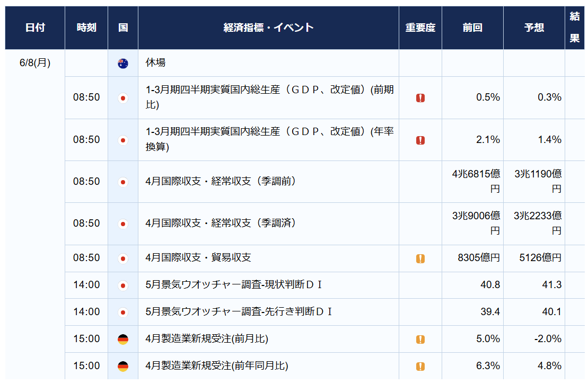Click Japan flag in GDP 前期比 row
Screen dimensions: 588x384
click(122, 98)
